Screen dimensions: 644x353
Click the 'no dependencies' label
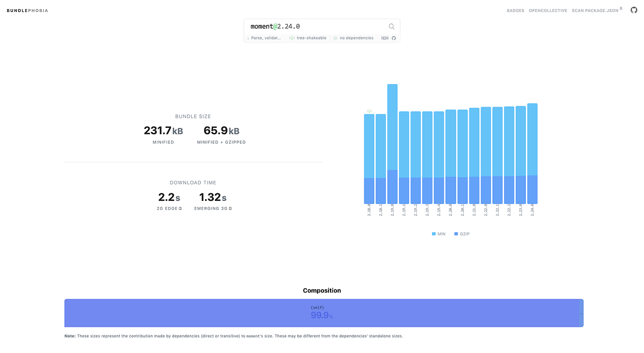click(357, 38)
